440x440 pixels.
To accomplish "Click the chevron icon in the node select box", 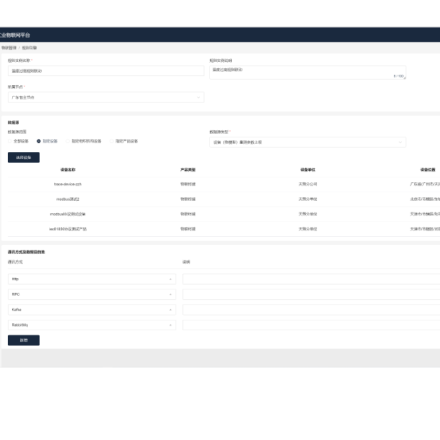I will 198,97.
